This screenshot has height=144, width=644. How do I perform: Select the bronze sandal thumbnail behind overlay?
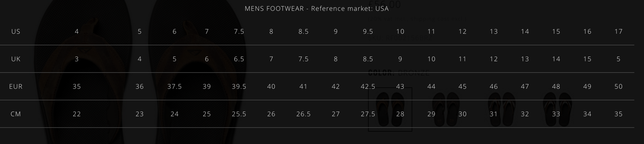tap(390, 109)
